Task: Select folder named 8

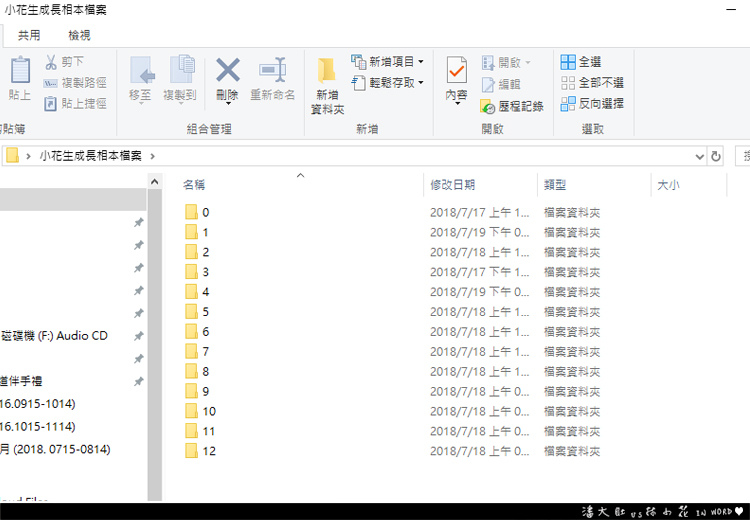Action: (x=197, y=372)
